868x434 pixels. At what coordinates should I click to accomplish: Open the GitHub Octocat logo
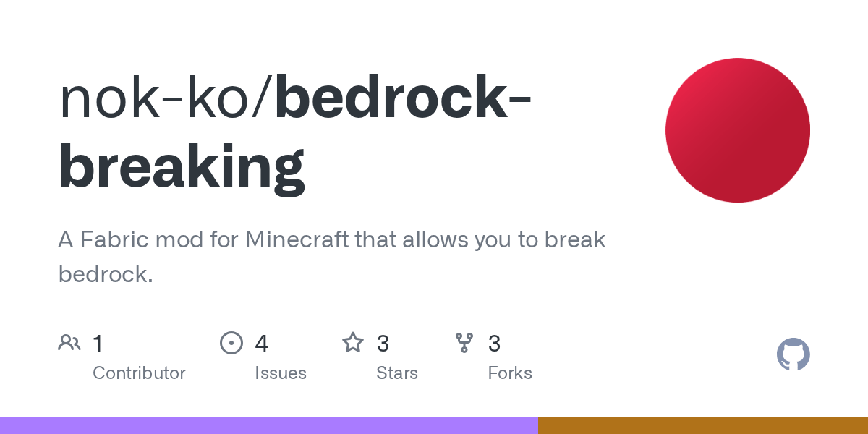[x=793, y=354]
